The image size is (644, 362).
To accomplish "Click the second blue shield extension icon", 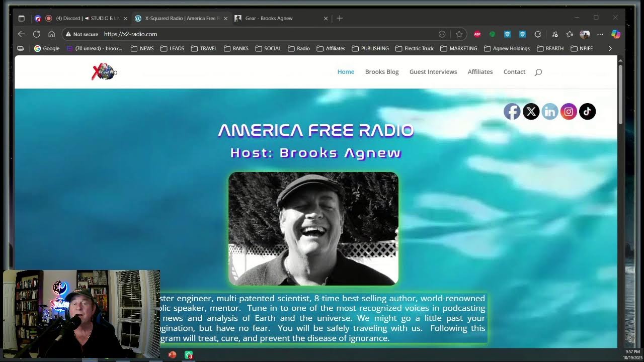I will pos(523,34).
